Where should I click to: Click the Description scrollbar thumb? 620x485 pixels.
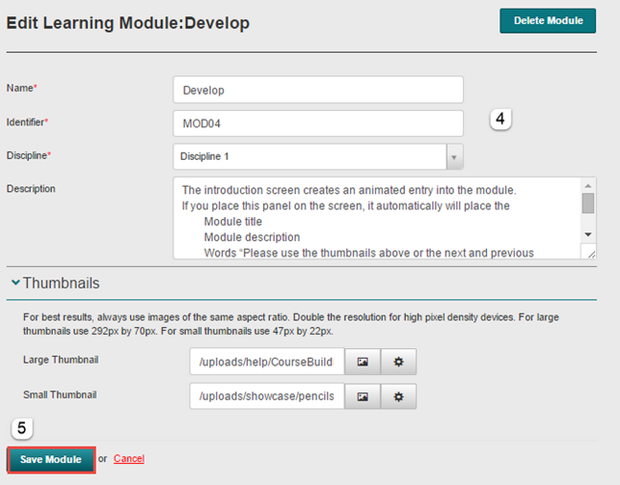[588, 204]
